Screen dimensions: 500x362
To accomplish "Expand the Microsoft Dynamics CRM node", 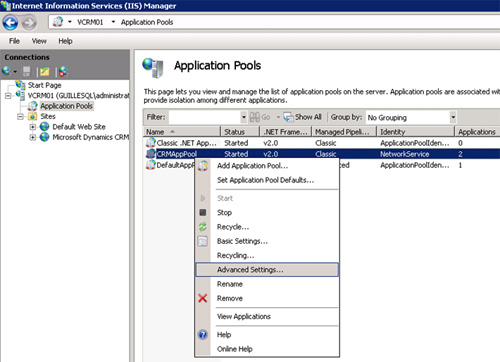I will tap(33, 137).
